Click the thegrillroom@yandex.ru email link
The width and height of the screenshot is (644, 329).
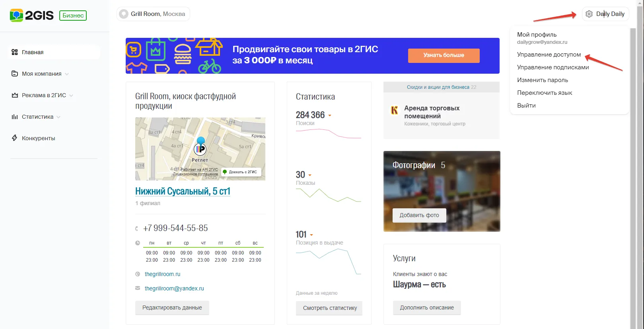174,288
